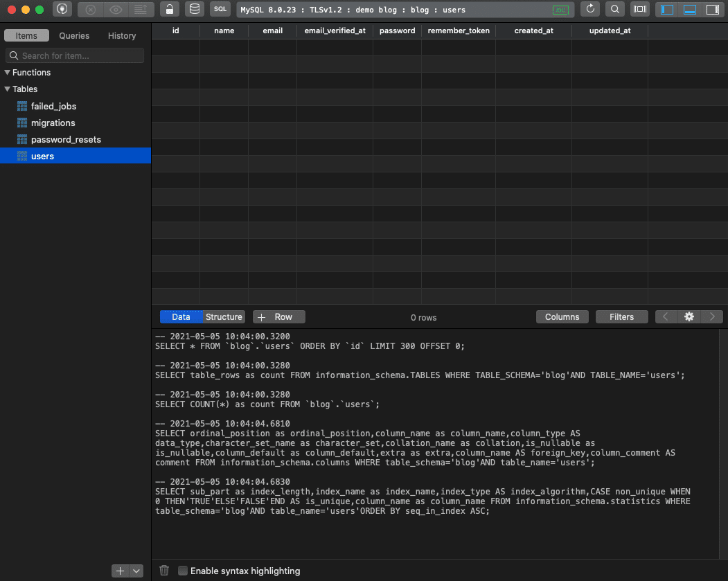Sort by the email column header

click(x=272, y=30)
